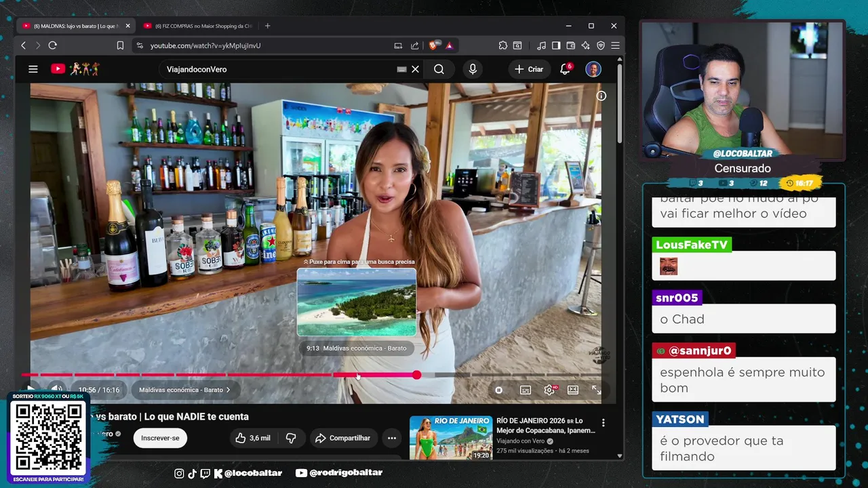
Task: Click the Inscrever-se subscribe button
Action: tap(160, 438)
